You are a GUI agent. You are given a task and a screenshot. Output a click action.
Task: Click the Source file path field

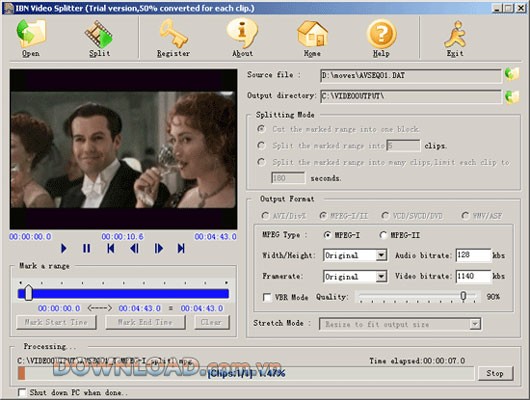click(410, 75)
